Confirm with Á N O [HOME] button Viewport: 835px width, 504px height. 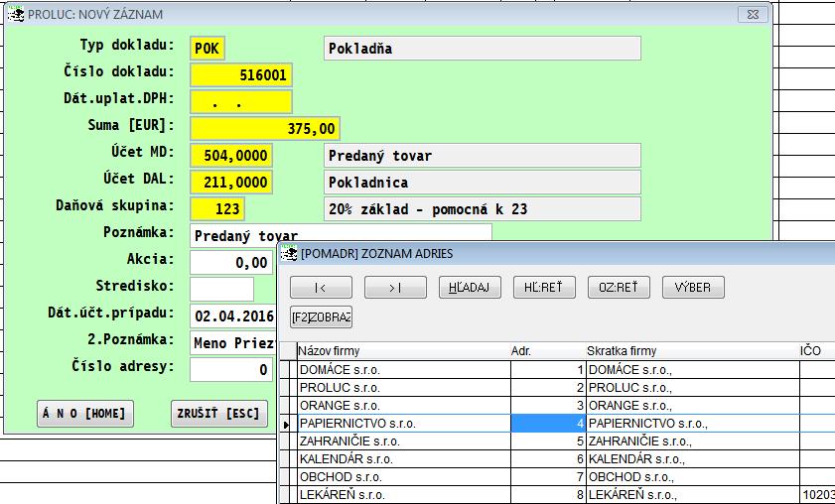click(85, 414)
